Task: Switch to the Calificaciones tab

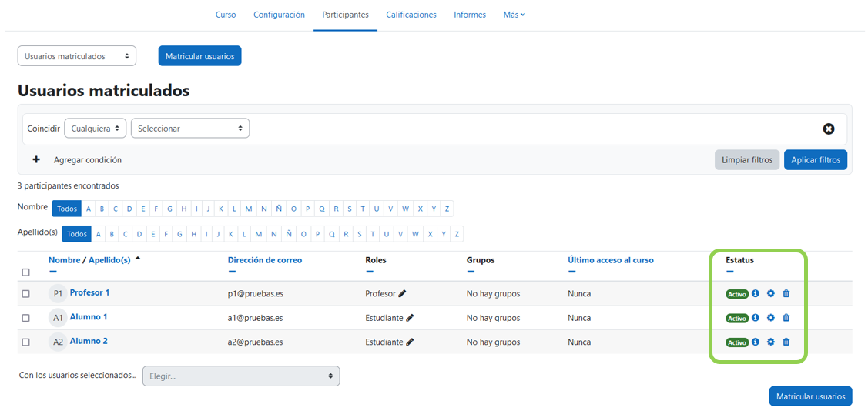Action: pos(411,15)
